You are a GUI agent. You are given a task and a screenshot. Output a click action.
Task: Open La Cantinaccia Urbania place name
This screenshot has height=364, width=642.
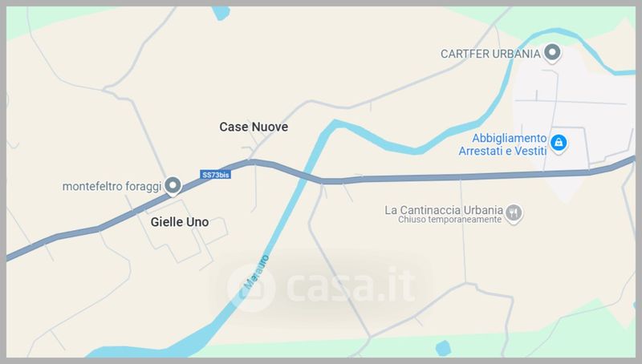(444, 210)
